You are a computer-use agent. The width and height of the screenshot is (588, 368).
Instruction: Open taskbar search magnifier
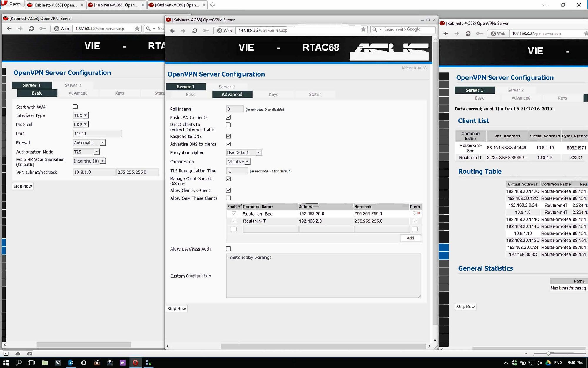pyautogui.click(x=19, y=363)
